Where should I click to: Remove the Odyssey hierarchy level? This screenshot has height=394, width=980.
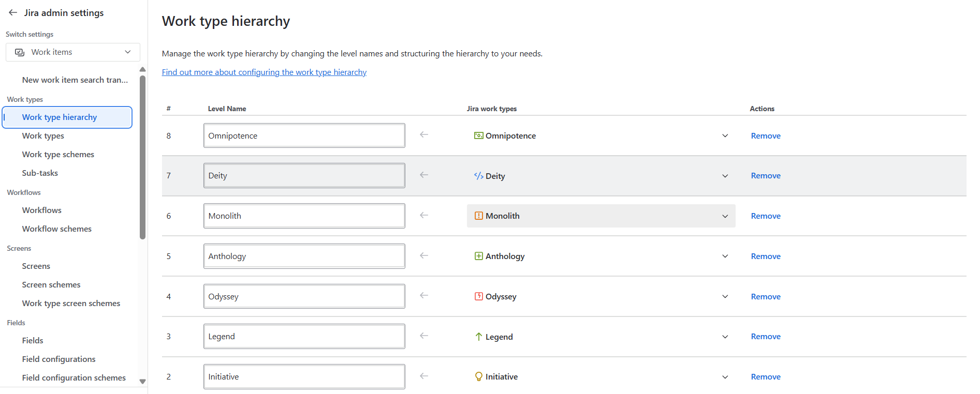pyautogui.click(x=766, y=297)
